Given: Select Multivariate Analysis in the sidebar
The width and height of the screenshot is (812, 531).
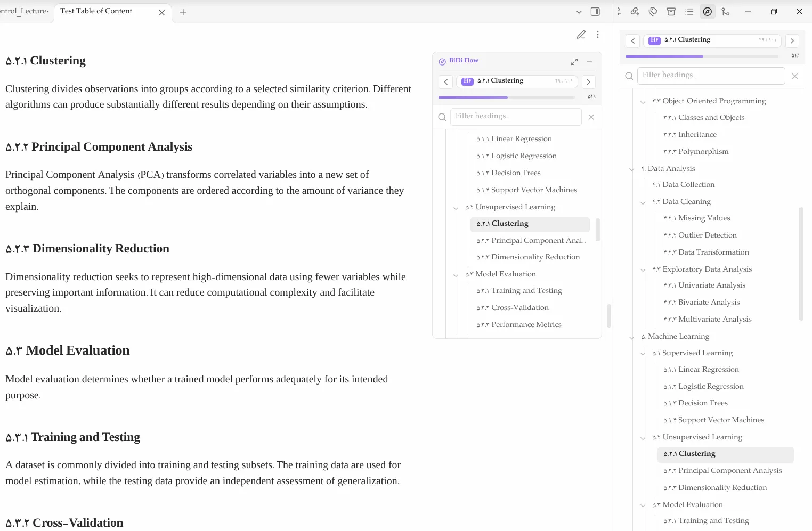Looking at the screenshot, I should point(708,320).
